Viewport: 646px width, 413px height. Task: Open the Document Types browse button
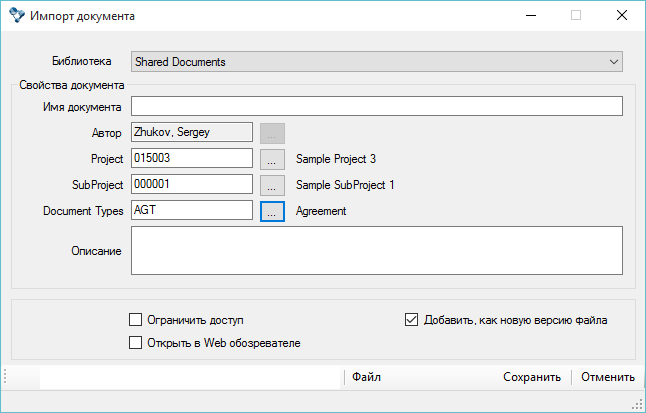tap(272, 211)
